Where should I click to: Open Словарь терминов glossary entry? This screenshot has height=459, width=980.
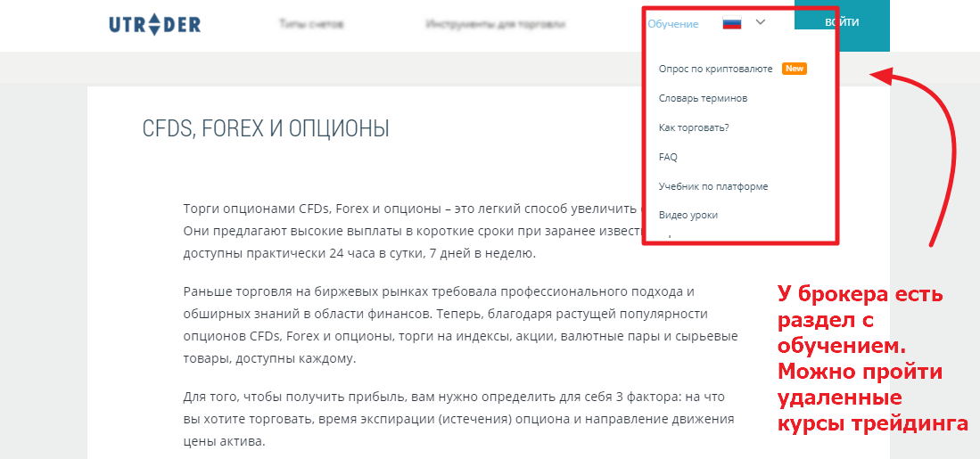tap(704, 98)
